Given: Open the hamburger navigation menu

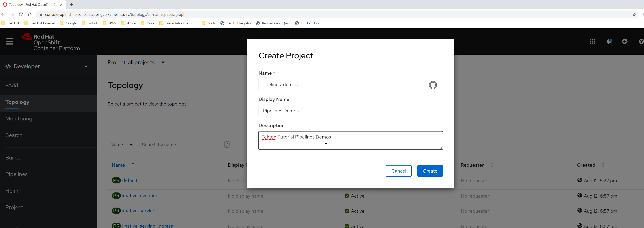Looking at the screenshot, I should (10, 41).
